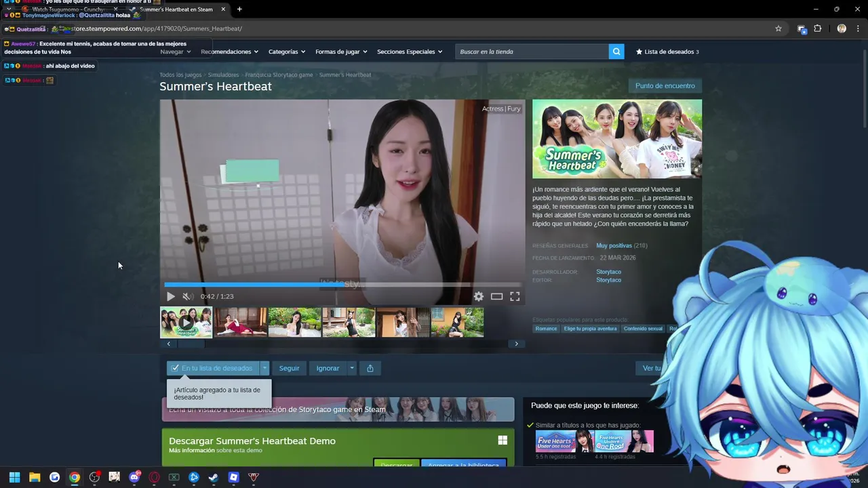Click the blue store search magnifier button
Screen dimensions: 868x488
[616, 52]
